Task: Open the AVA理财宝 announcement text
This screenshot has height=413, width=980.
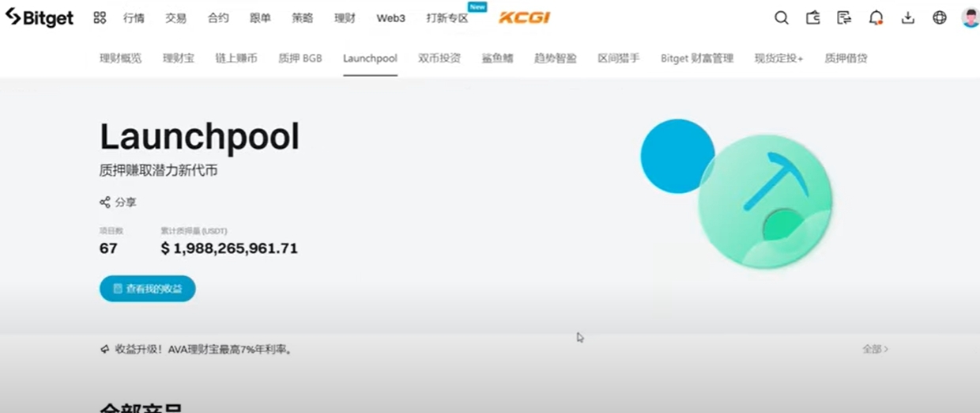Action: coord(204,349)
